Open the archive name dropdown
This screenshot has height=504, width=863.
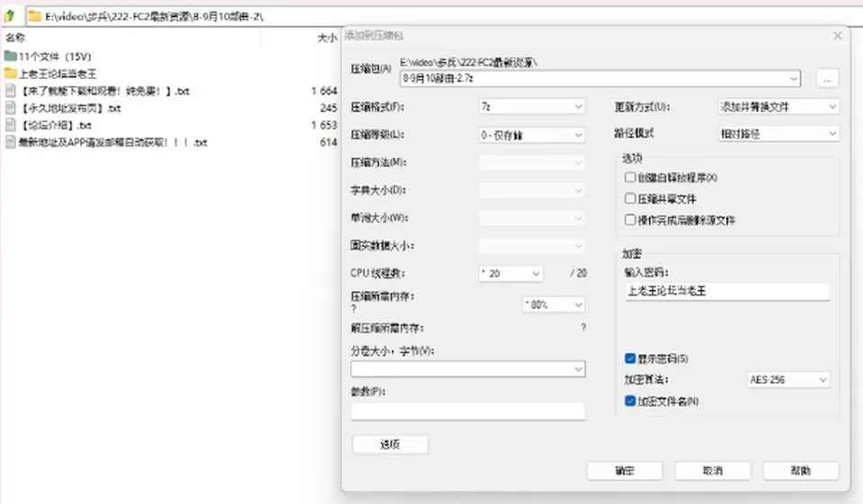pos(793,79)
